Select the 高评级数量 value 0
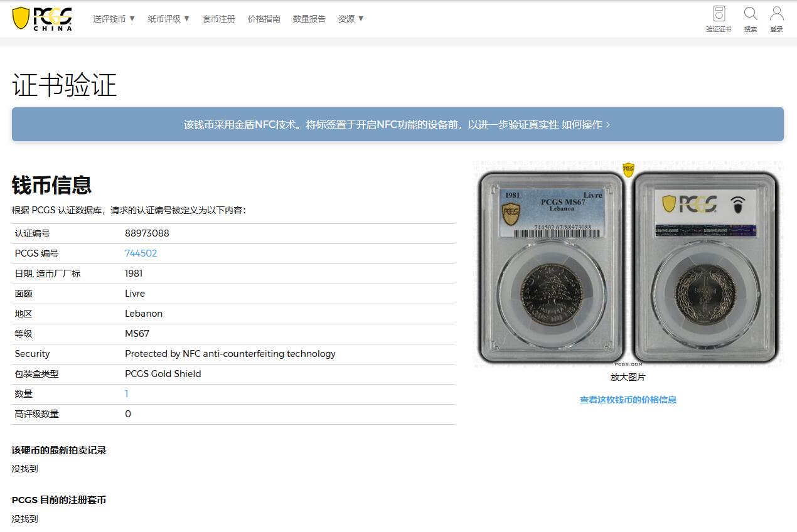The height and width of the screenshot is (532, 797). click(128, 414)
